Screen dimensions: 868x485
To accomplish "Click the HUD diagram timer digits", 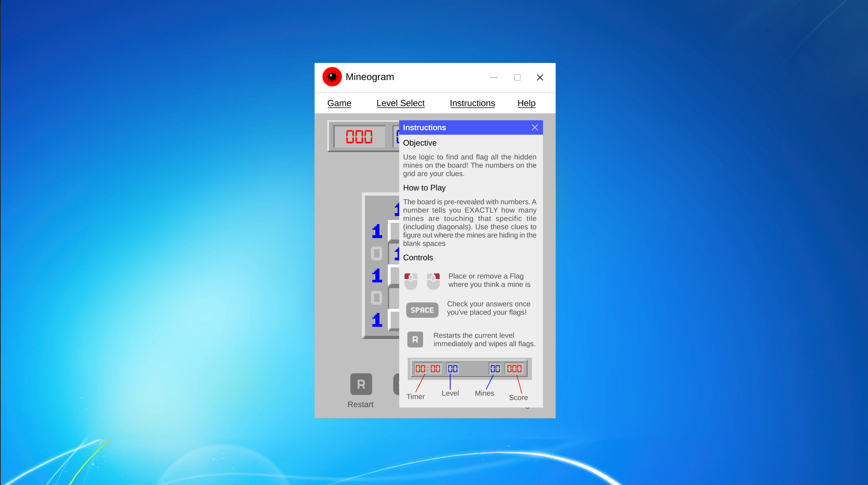I will (x=427, y=369).
